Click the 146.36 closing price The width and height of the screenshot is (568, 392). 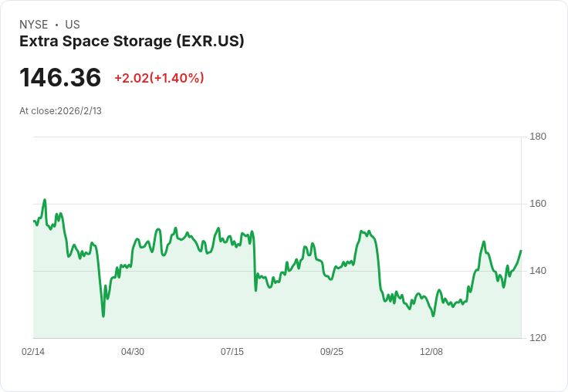(x=60, y=78)
